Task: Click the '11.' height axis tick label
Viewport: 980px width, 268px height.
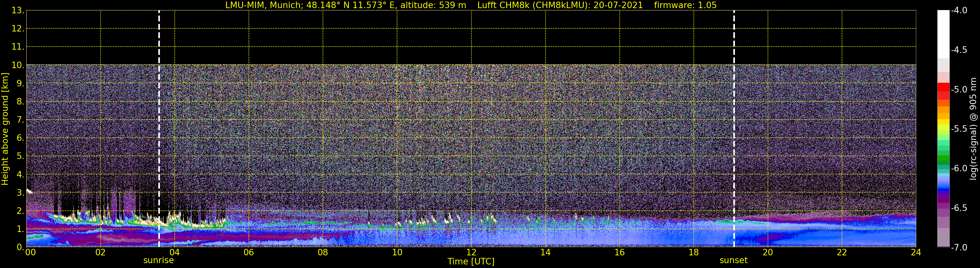Action: coord(18,47)
